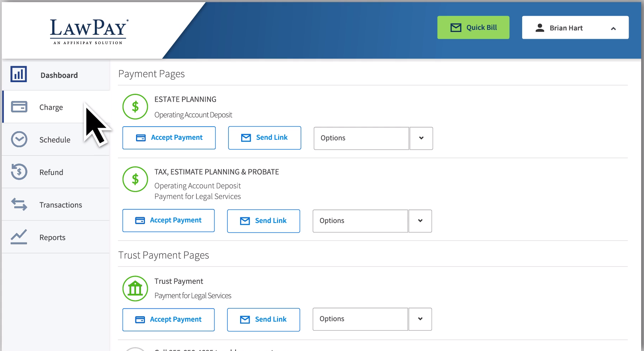The image size is (644, 351).
Task: Switch to the Charge section
Action: click(51, 107)
